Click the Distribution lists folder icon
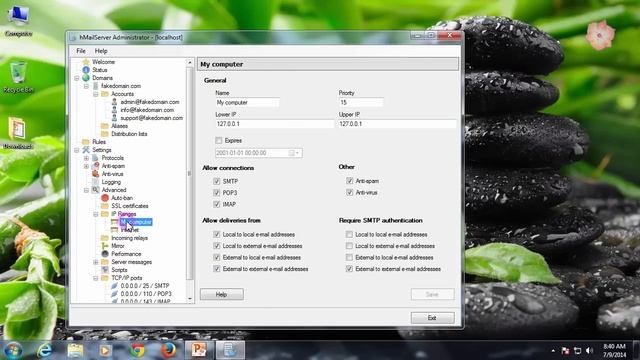The width and height of the screenshot is (640, 360). pyautogui.click(x=105, y=134)
